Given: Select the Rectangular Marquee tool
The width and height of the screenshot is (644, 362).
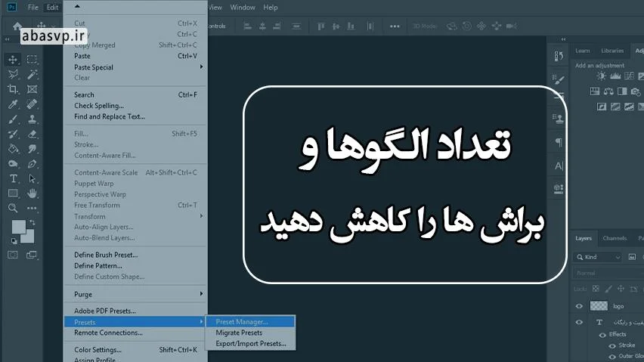Looking at the screenshot, I should click(32, 60).
